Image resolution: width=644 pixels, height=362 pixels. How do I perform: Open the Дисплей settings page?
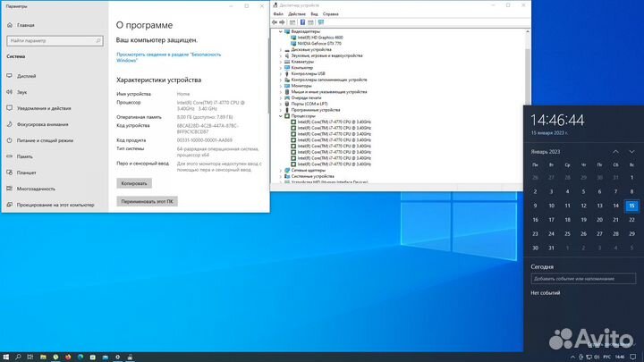26,76
